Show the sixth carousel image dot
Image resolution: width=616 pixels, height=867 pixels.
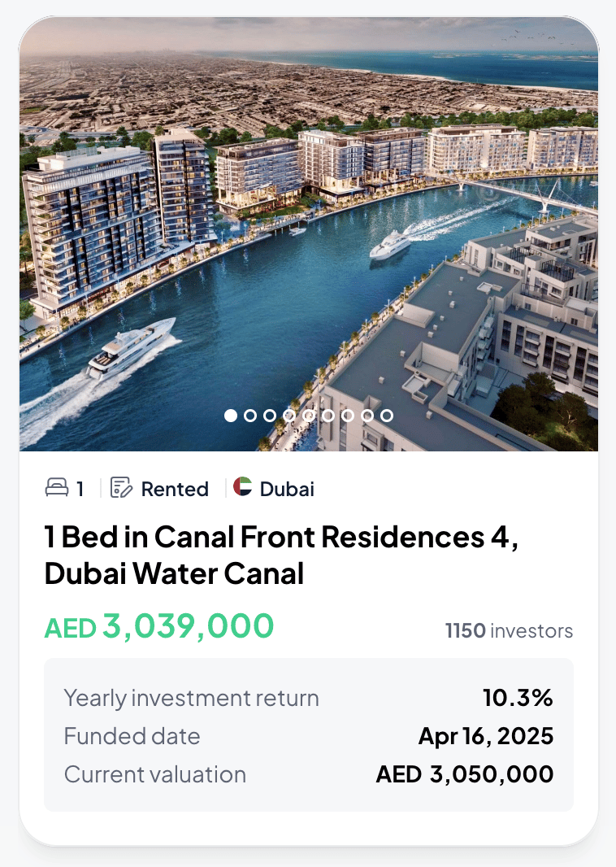point(328,416)
